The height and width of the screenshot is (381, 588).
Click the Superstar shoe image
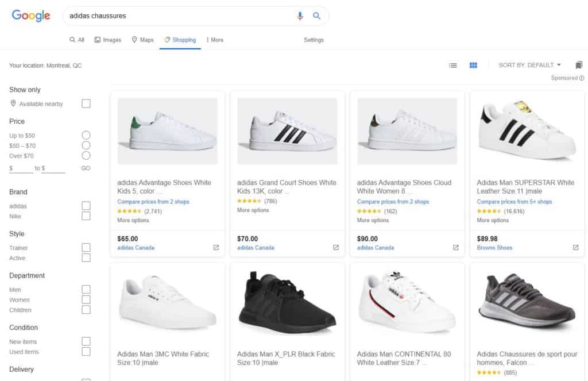[527, 131]
